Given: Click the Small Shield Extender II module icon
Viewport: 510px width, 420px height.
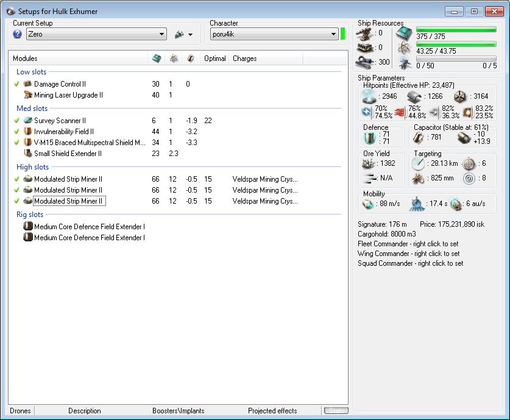Looking at the screenshot, I should tap(27, 154).
